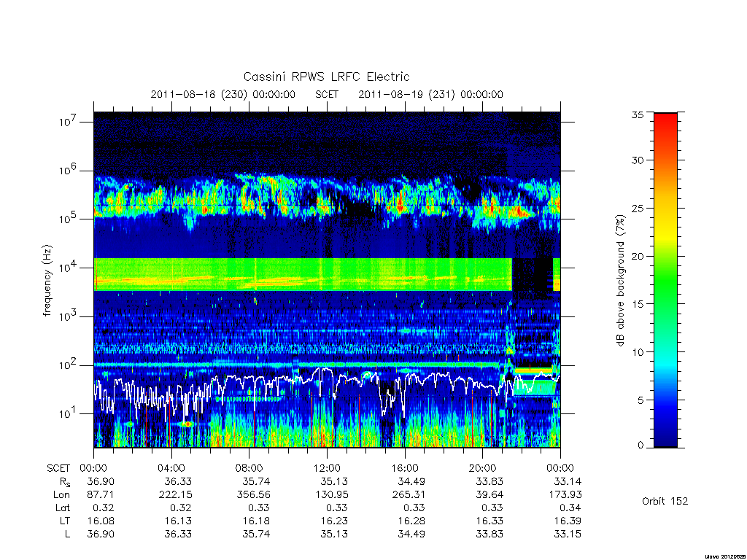Click the Lon row label
Screen dimensions: 747x560
pyautogui.click(x=61, y=495)
